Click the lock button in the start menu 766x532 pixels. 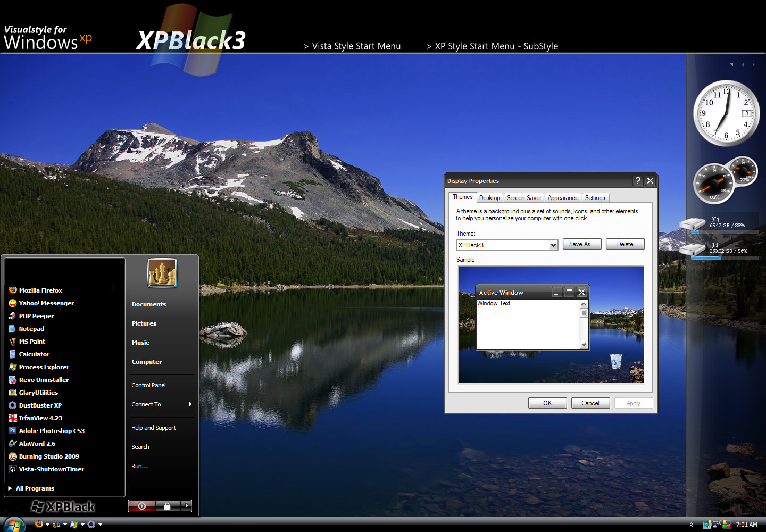pyautogui.click(x=168, y=506)
